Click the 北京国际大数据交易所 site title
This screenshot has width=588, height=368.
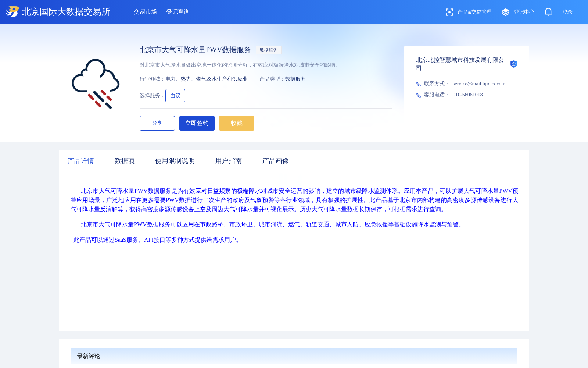point(66,12)
